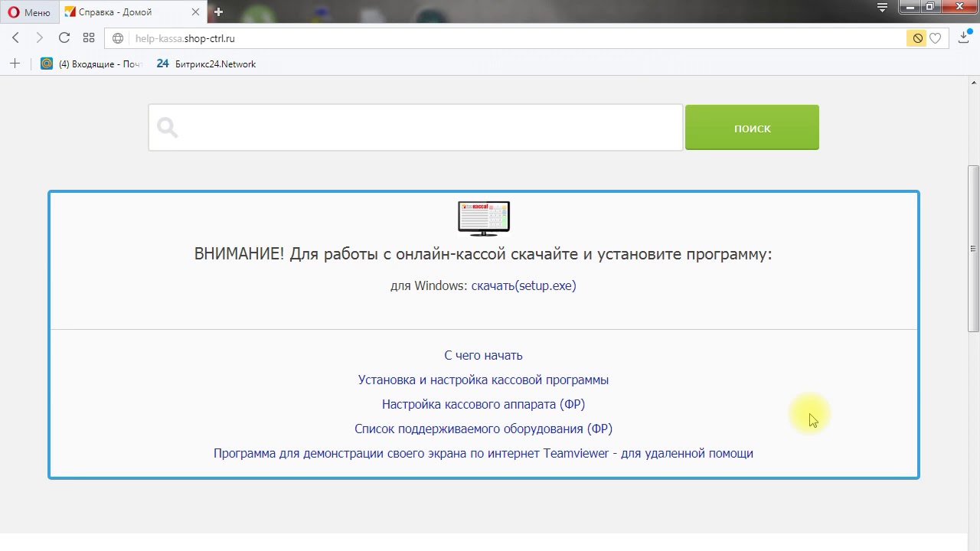Close the Справка - Домой tab
The image size is (980, 551).
click(195, 12)
